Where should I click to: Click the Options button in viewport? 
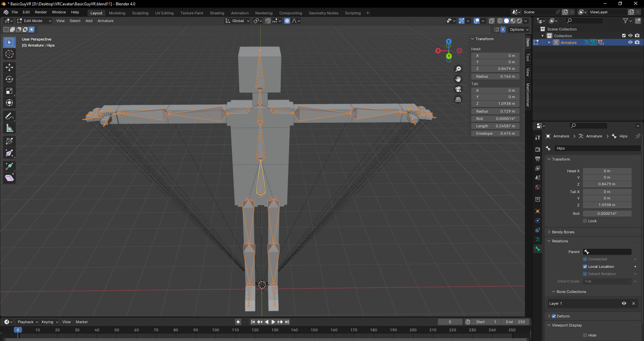tap(519, 30)
